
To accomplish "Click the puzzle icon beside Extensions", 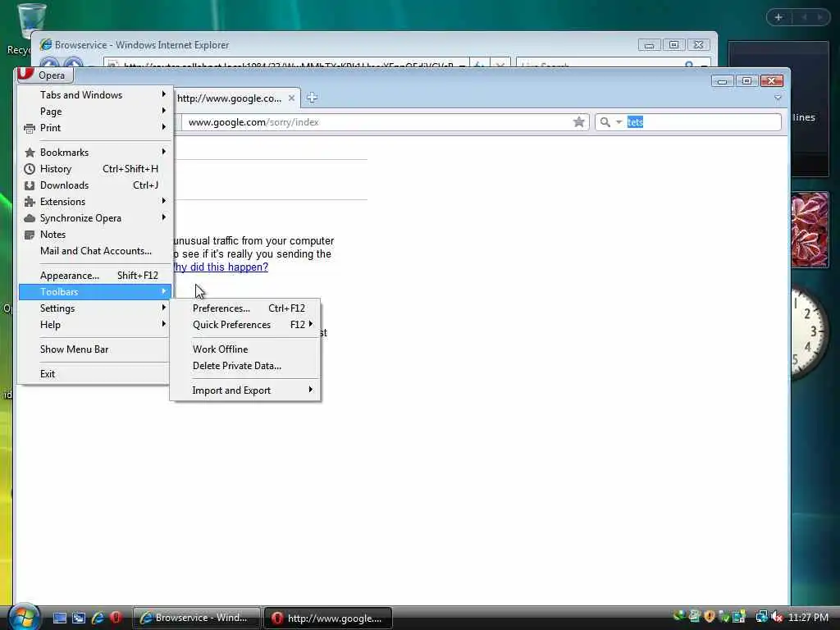I will coord(30,202).
